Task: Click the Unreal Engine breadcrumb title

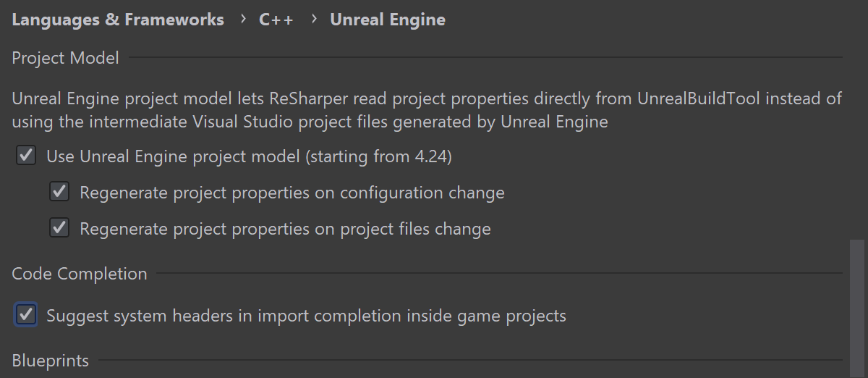Action: click(388, 20)
